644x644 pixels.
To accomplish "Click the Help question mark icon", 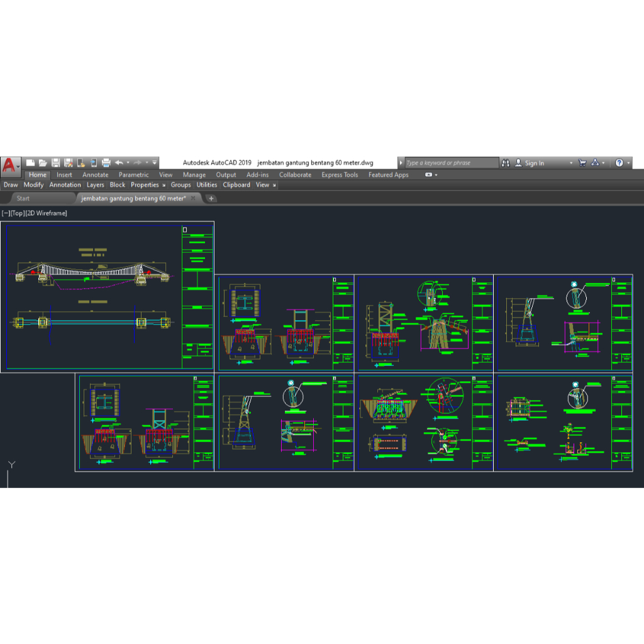I will (619, 163).
